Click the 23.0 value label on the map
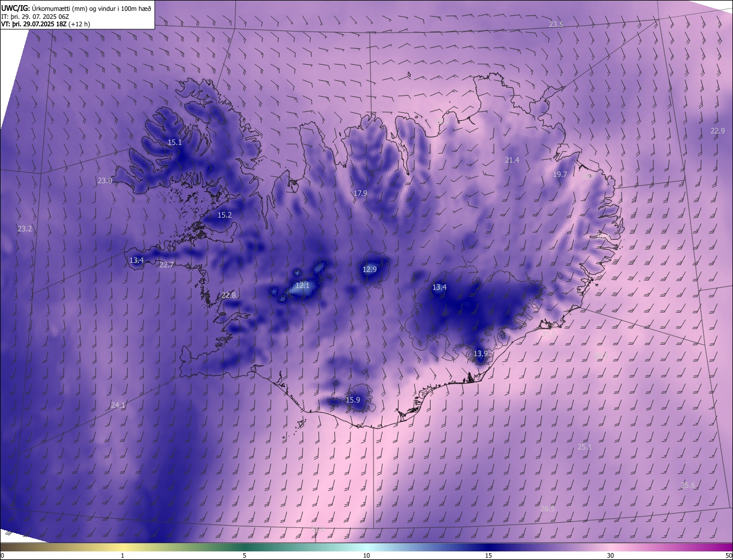The height and width of the screenshot is (560, 733). (105, 180)
